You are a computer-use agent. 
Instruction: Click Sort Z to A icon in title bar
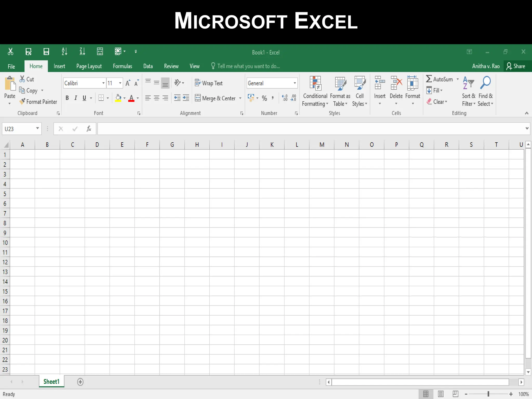click(82, 52)
